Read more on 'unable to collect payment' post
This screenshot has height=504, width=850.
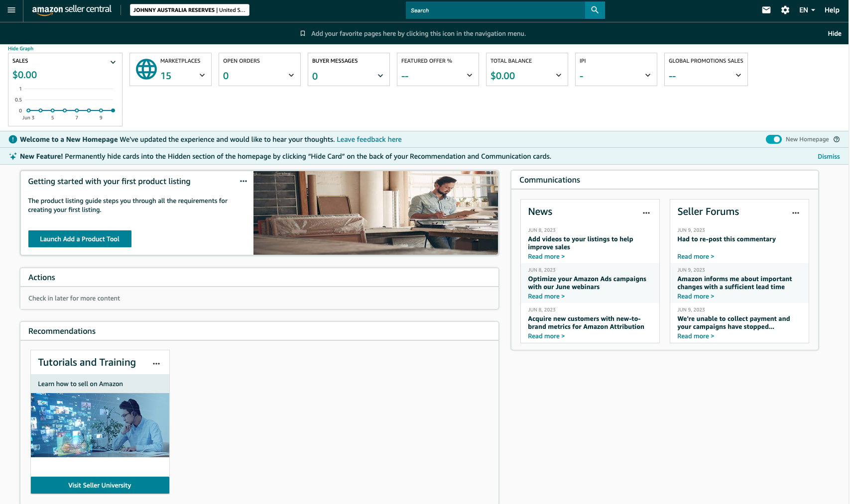pos(696,336)
